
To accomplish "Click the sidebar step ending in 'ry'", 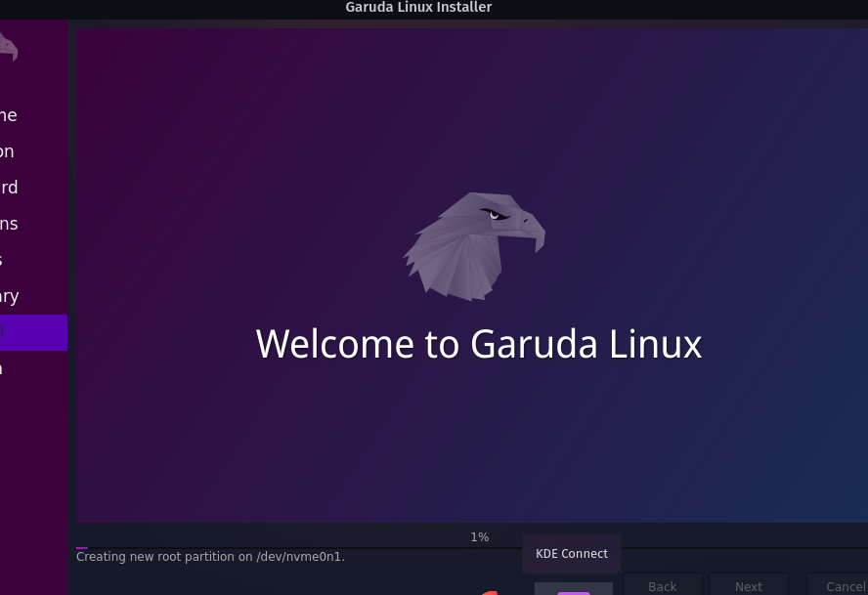I will pyautogui.click(x=34, y=297).
